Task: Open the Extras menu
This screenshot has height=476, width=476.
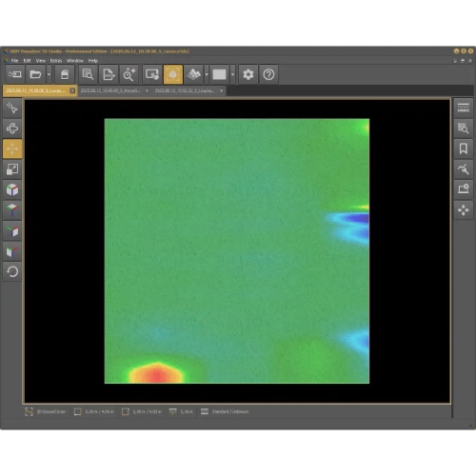Action: (56, 61)
